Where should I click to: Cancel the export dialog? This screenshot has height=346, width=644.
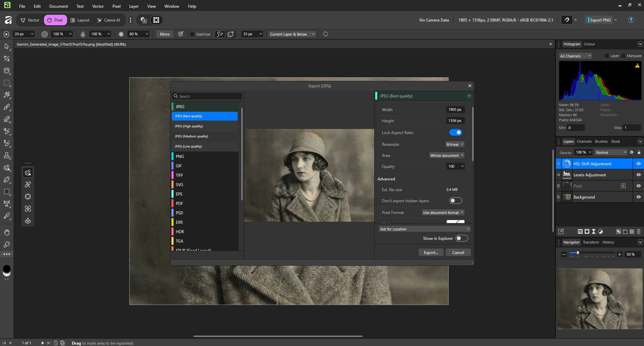[458, 252]
